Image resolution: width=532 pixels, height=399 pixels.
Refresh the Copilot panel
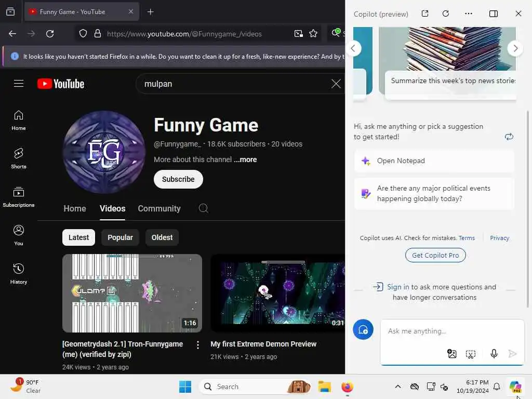tap(446, 14)
